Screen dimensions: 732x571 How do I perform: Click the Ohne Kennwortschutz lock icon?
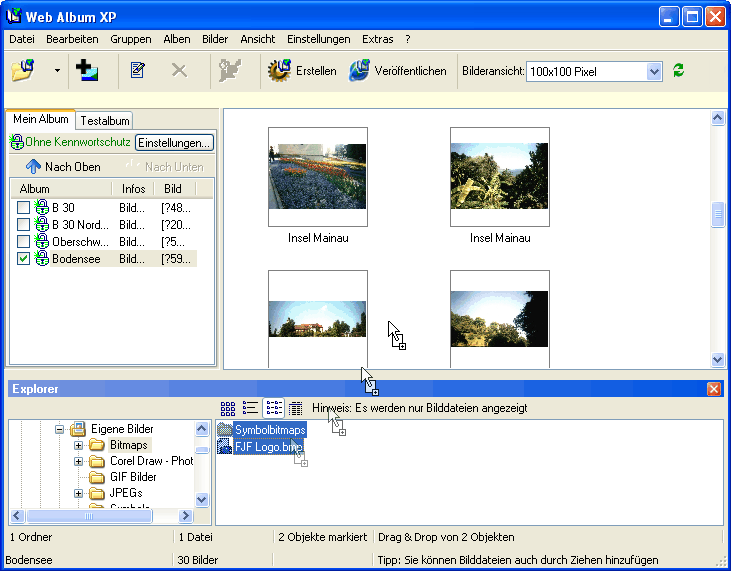pyautogui.click(x=17, y=142)
